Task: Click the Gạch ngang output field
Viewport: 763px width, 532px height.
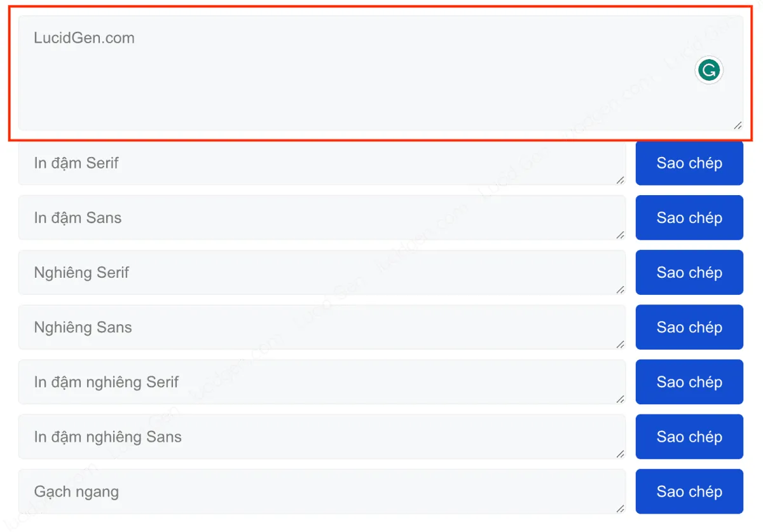Action: pos(318,491)
